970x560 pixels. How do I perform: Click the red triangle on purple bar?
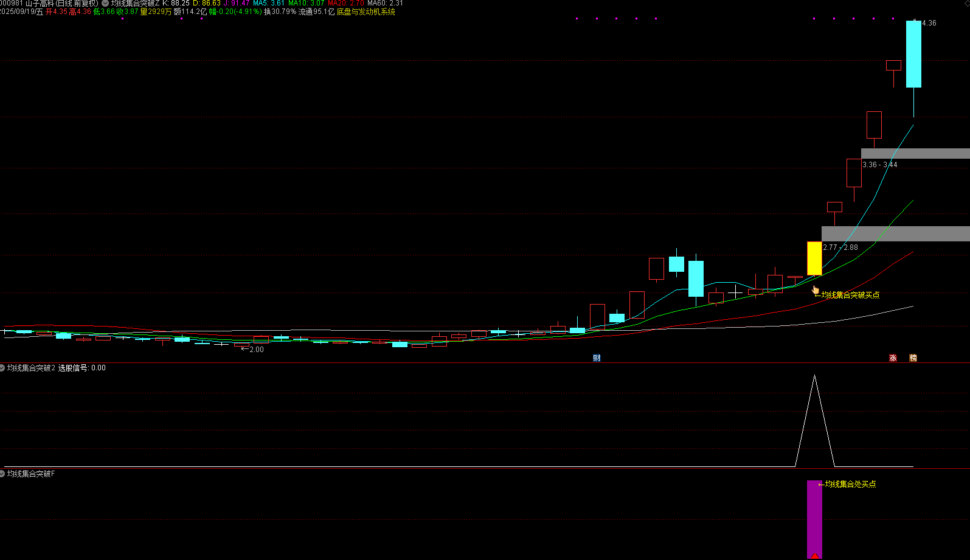coord(814,555)
